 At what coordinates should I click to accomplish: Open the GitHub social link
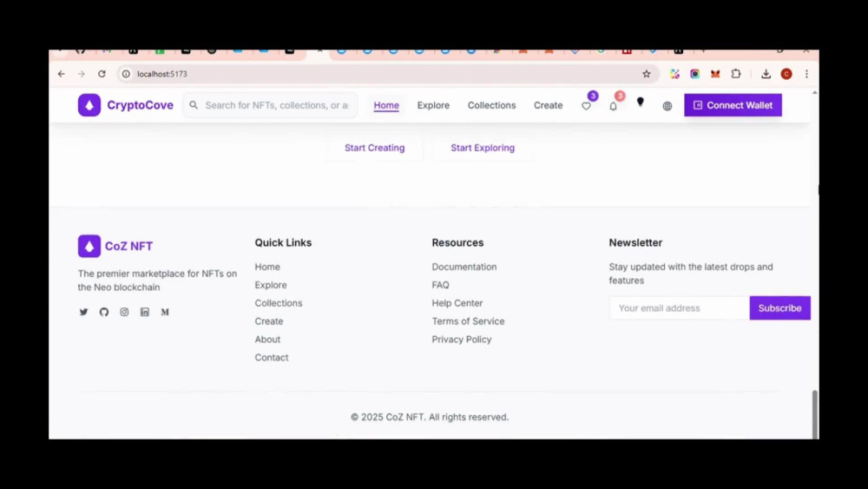tap(104, 312)
